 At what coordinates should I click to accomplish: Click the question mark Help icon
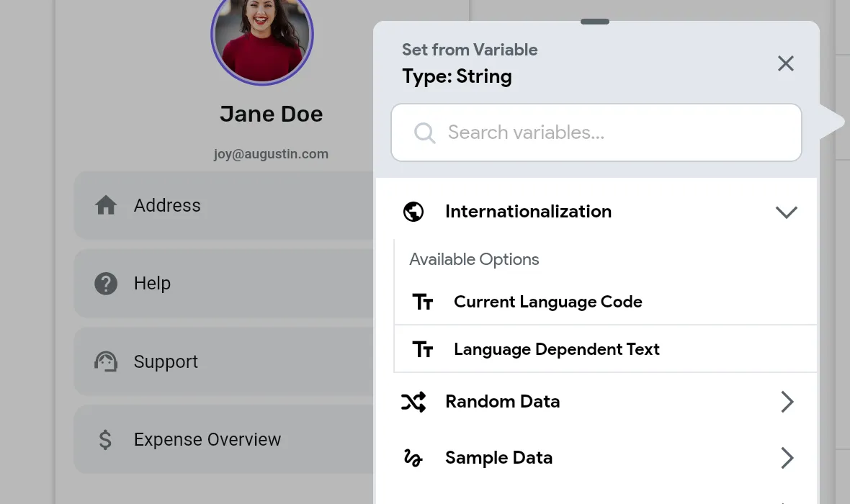[106, 284]
